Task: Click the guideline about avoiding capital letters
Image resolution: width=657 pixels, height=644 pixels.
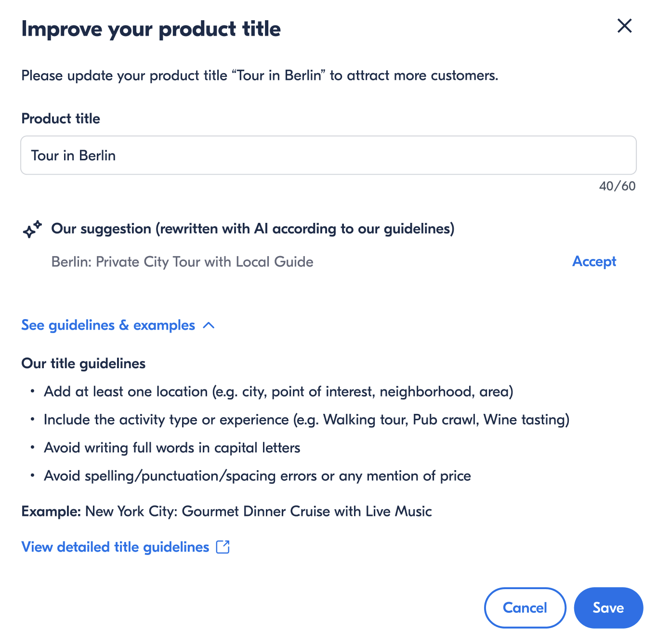Action: [172, 448]
